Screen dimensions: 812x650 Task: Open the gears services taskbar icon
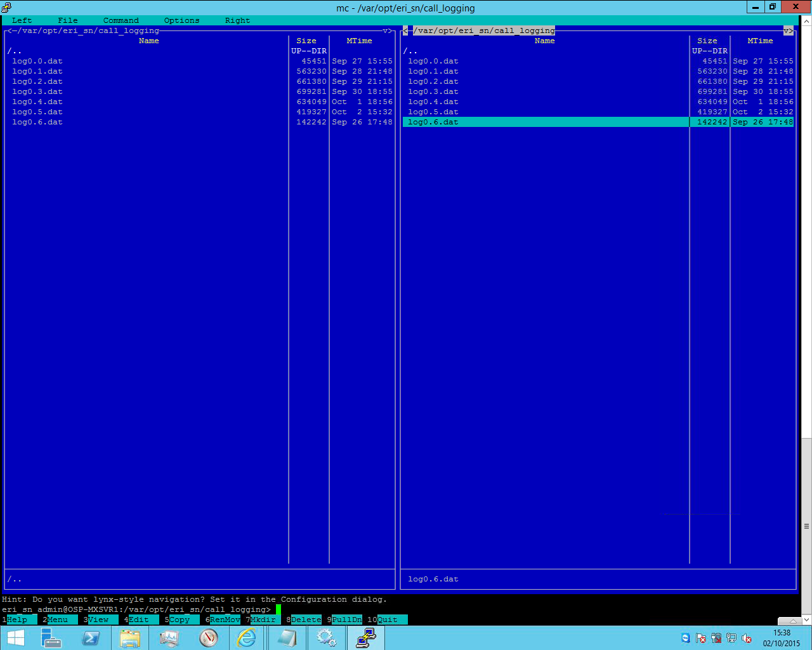point(326,638)
